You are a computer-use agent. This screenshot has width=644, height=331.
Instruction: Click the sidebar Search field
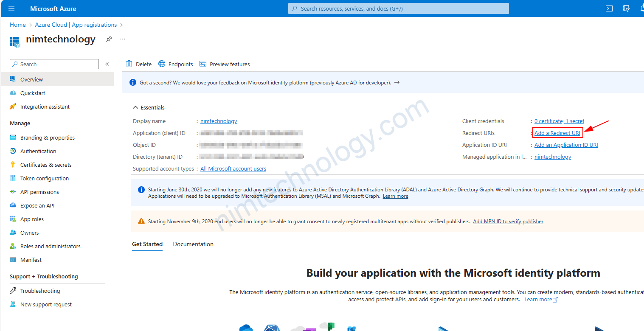click(54, 64)
